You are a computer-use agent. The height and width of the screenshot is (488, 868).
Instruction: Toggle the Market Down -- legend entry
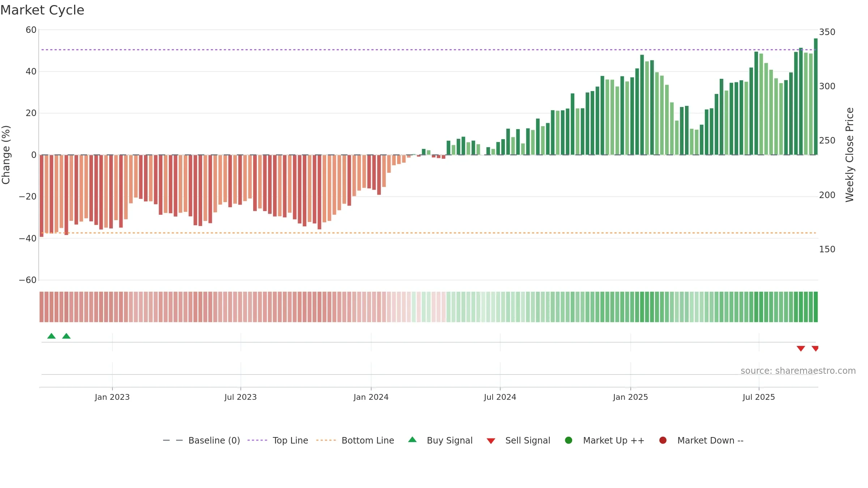click(x=701, y=440)
